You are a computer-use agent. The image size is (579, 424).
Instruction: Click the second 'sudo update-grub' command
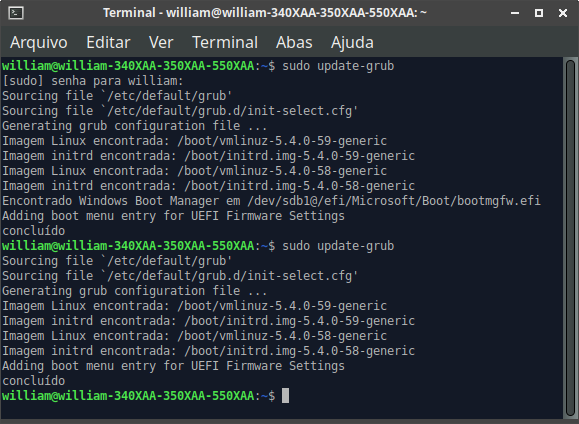click(338, 246)
